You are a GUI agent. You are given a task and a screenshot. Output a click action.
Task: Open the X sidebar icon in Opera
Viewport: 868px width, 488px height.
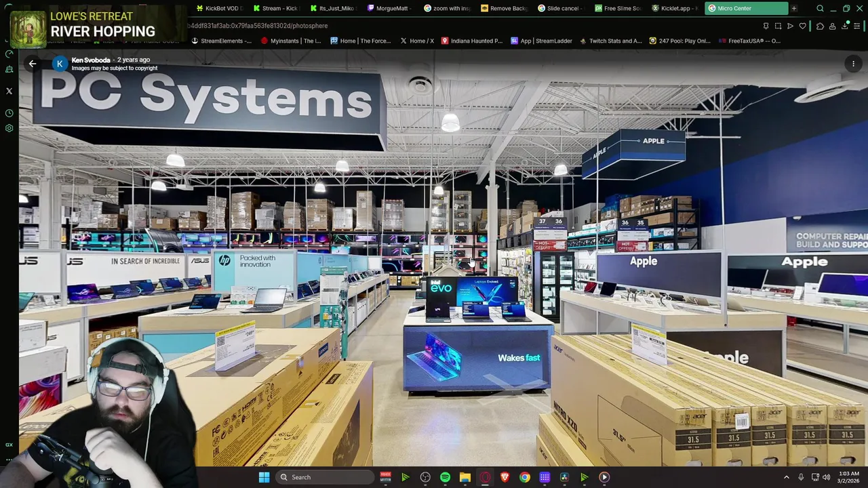pyautogui.click(x=9, y=90)
